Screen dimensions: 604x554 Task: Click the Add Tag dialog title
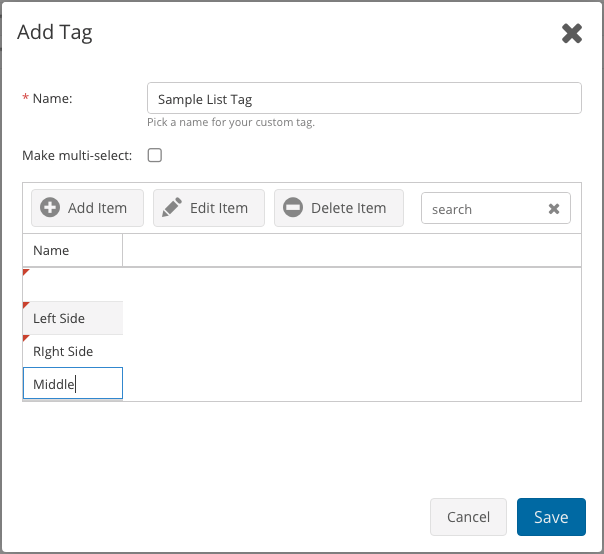tap(55, 33)
